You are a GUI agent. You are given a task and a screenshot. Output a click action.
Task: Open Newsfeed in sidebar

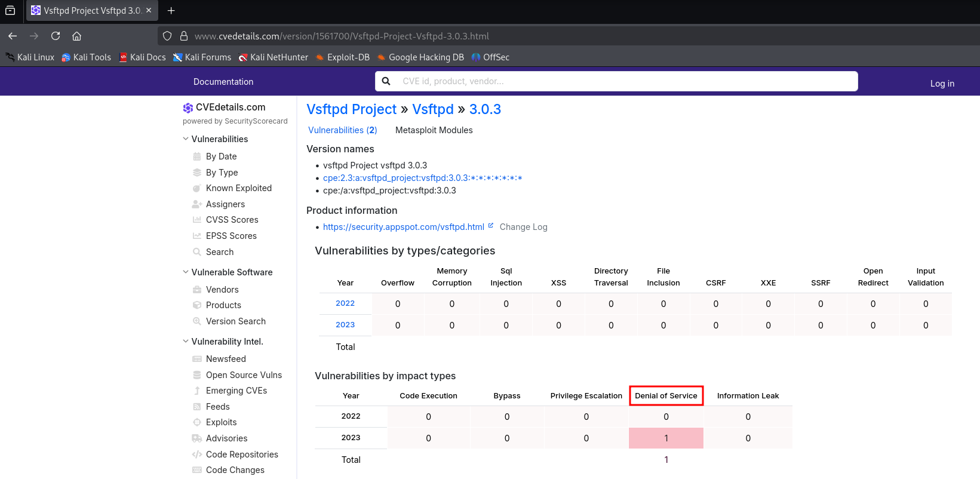(x=226, y=359)
